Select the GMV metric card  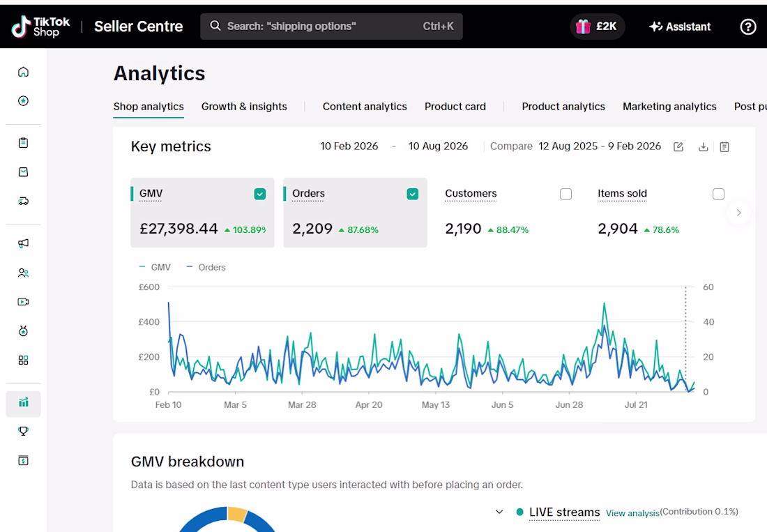(x=202, y=213)
